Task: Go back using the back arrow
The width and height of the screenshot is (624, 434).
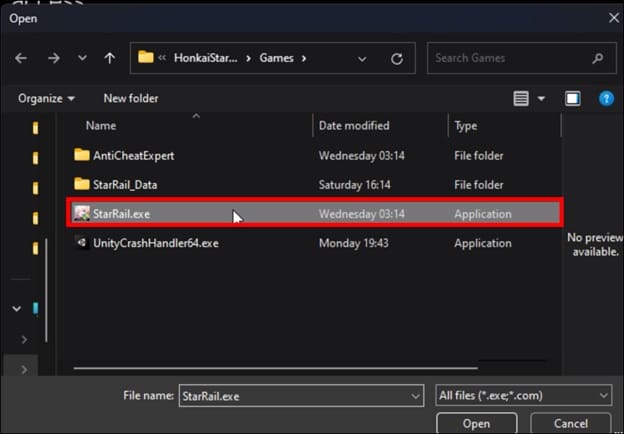Action: (21, 58)
